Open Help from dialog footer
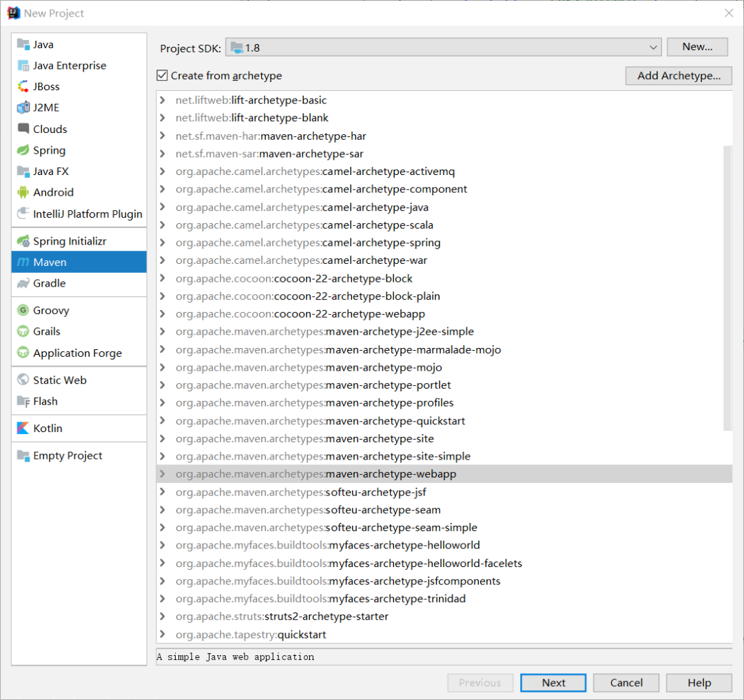744x700 pixels. tap(699, 683)
